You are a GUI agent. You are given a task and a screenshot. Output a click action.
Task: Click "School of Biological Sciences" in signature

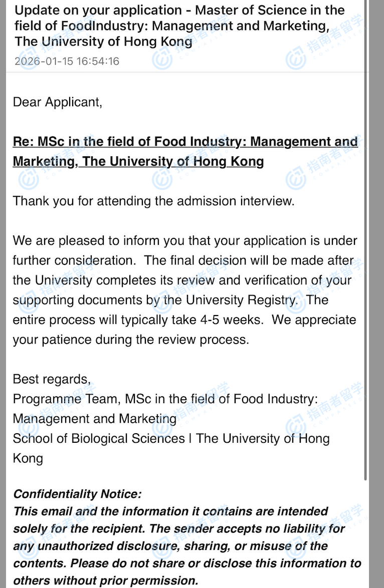[x=99, y=438]
